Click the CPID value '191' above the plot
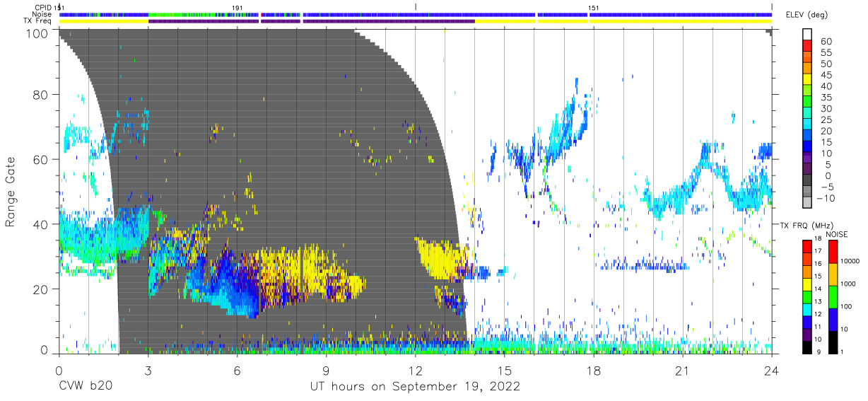Viewport: 868px width, 401px height. point(238,8)
